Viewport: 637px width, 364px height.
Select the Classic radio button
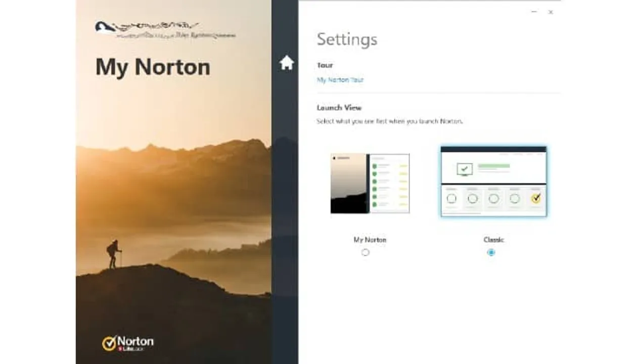point(491,252)
